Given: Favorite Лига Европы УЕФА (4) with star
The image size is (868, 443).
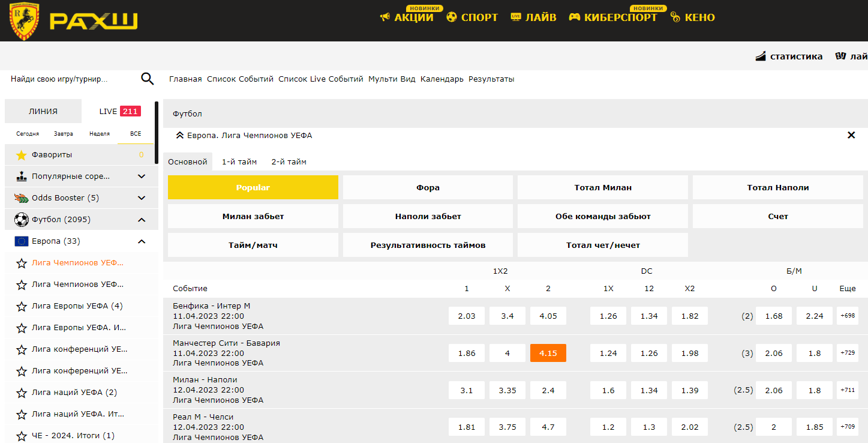Looking at the screenshot, I should point(22,306).
